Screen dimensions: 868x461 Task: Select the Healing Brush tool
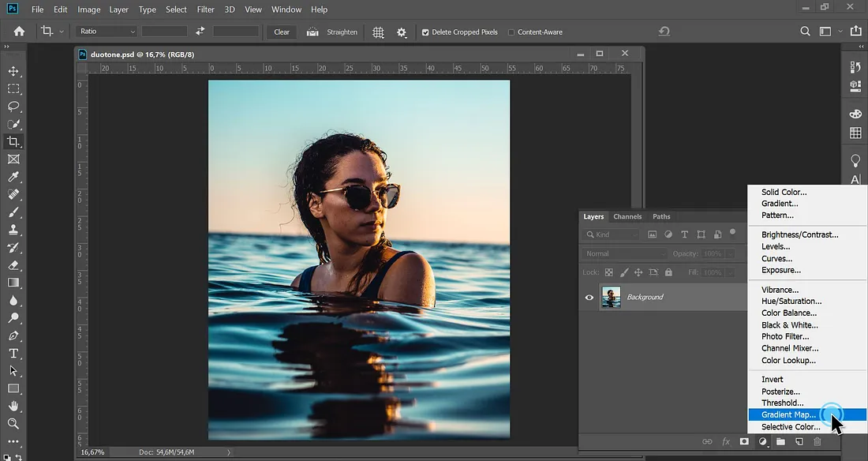pyautogui.click(x=13, y=194)
